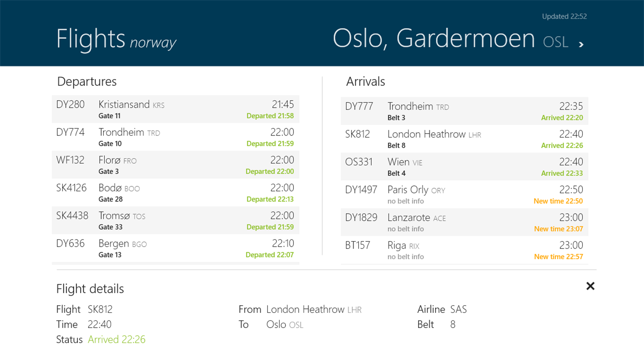The width and height of the screenshot is (644, 362).
Task: Open arrival DY777 from Trondheim
Action: tap(464, 111)
